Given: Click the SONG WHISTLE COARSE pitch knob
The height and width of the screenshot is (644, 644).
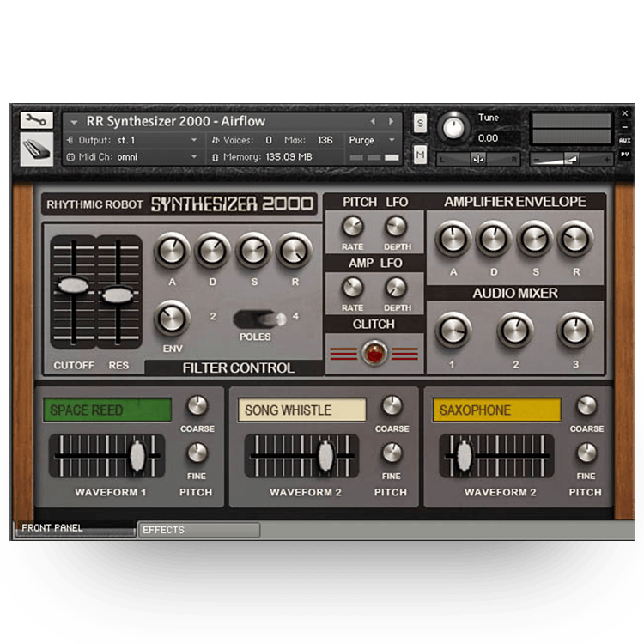Looking at the screenshot, I should [392, 406].
